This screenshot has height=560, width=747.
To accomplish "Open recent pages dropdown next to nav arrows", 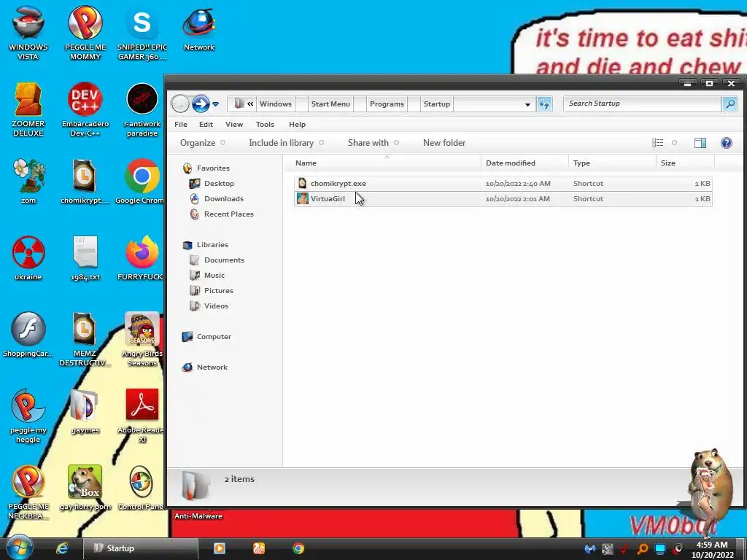I will pyautogui.click(x=215, y=104).
